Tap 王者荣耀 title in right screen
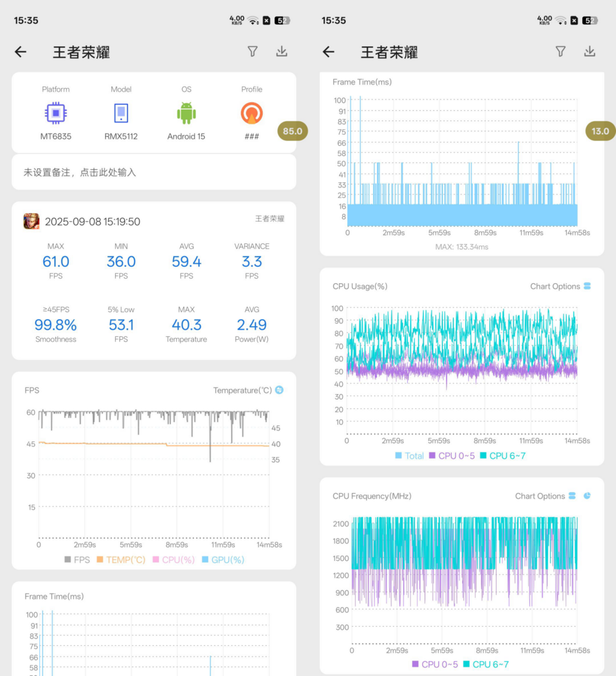Image resolution: width=616 pixels, height=676 pixels. (389, 52)
